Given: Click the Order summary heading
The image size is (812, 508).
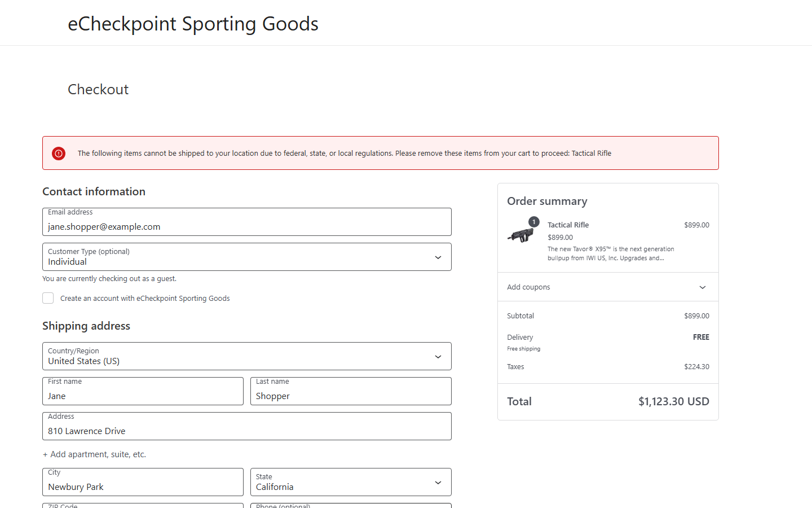Looking at the screenshot, I should [x=547, y=201].
